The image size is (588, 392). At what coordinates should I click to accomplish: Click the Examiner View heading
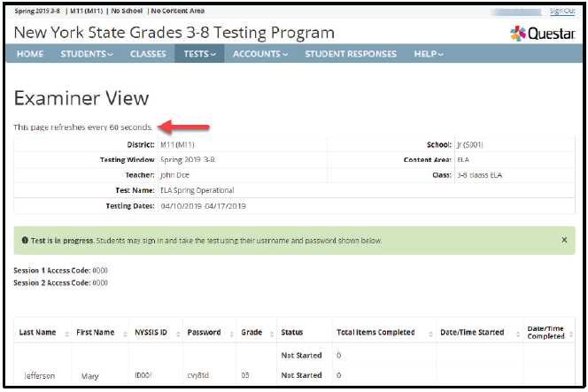(x=81, y=98)
